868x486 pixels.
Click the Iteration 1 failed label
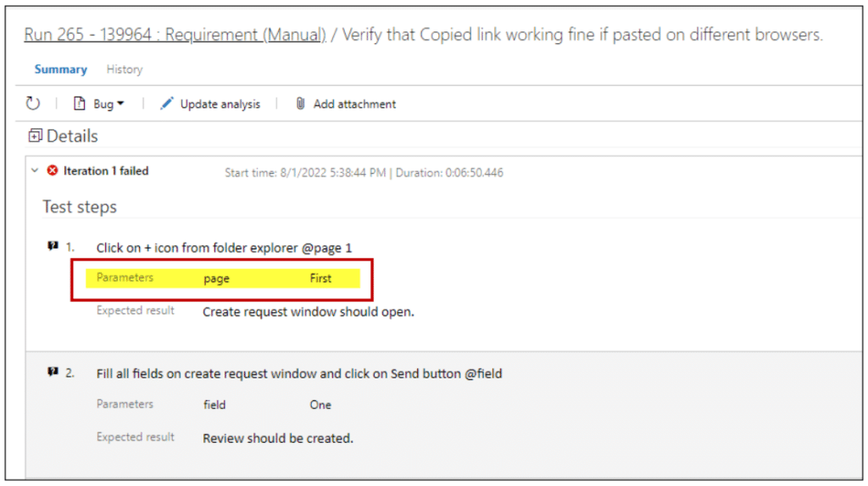[106, 170]
